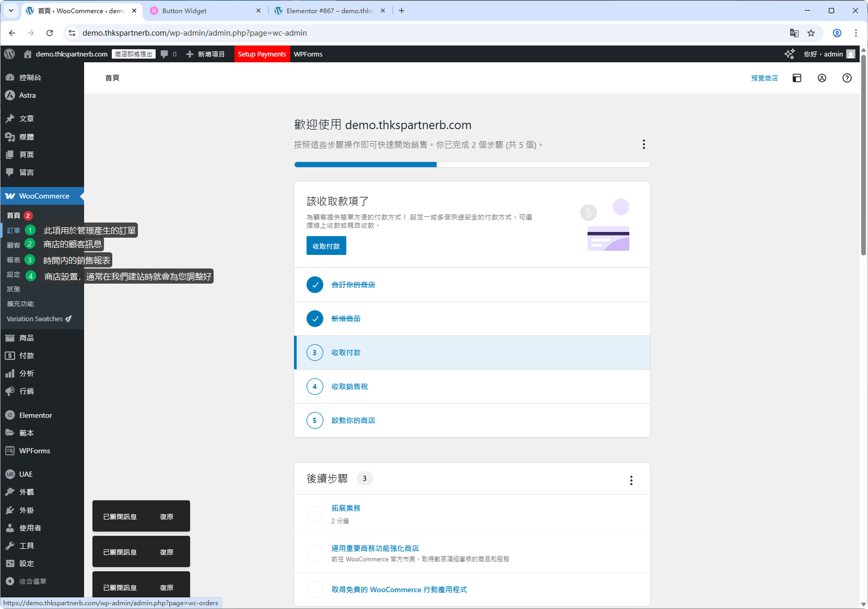This screenshot has width=868, height=609.
Task: Open 付款 payments in sidebar
Action: (x=42, y=356)
